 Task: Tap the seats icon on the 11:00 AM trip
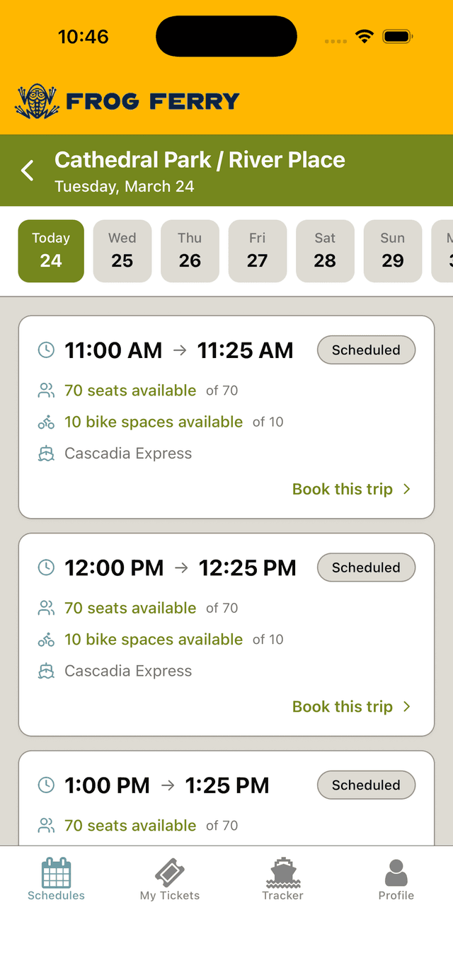click(x=46, y=390)
